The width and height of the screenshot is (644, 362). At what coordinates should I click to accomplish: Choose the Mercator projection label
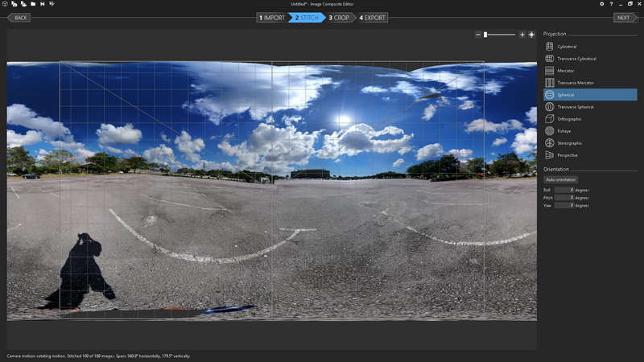click(x=566, y=71)
